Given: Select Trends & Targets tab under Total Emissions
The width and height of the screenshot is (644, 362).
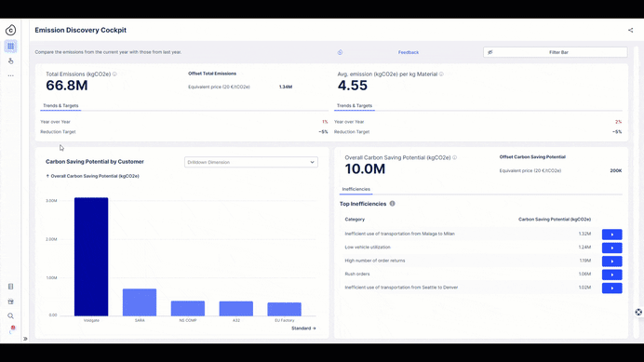Looking at the screenshot, I should point(60,105).
